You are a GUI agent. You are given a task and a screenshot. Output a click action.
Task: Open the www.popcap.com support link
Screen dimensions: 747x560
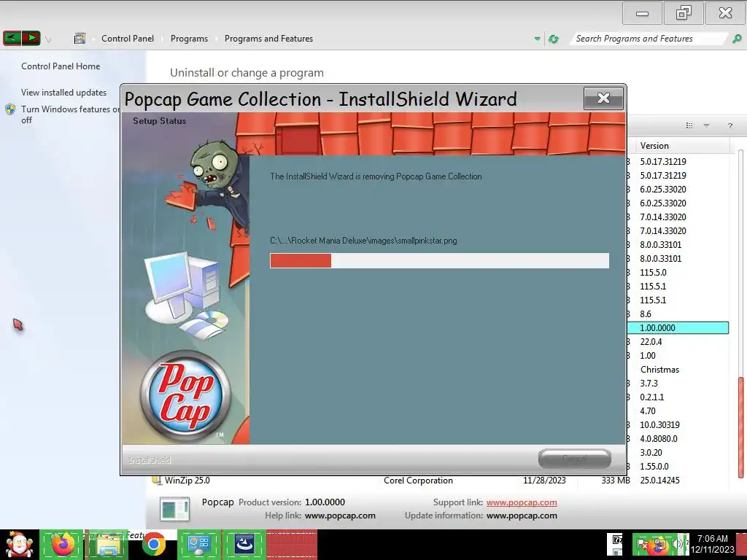[x=522, y=502]
